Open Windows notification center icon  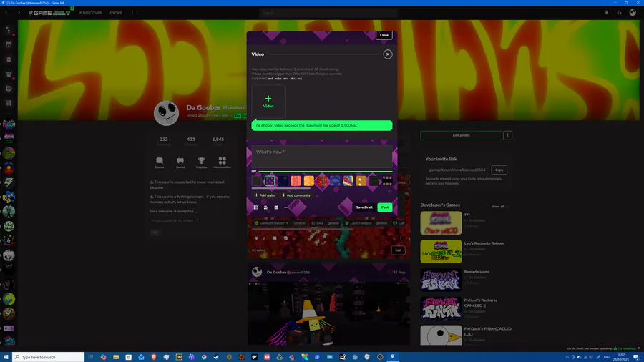(x=636, y=357)
